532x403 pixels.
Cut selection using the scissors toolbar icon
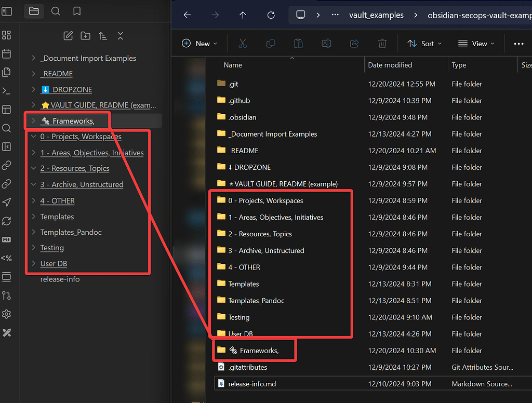[242, 44]
